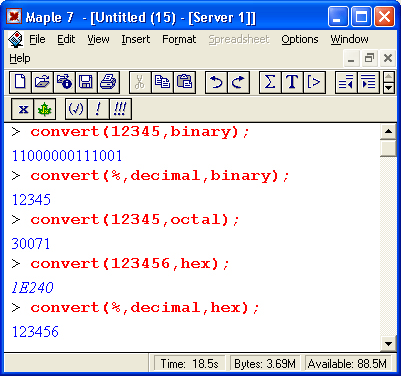Click the Bytes: 3.69M status field
The width and height of the screenshot is (401, 376).
(265, 363)
